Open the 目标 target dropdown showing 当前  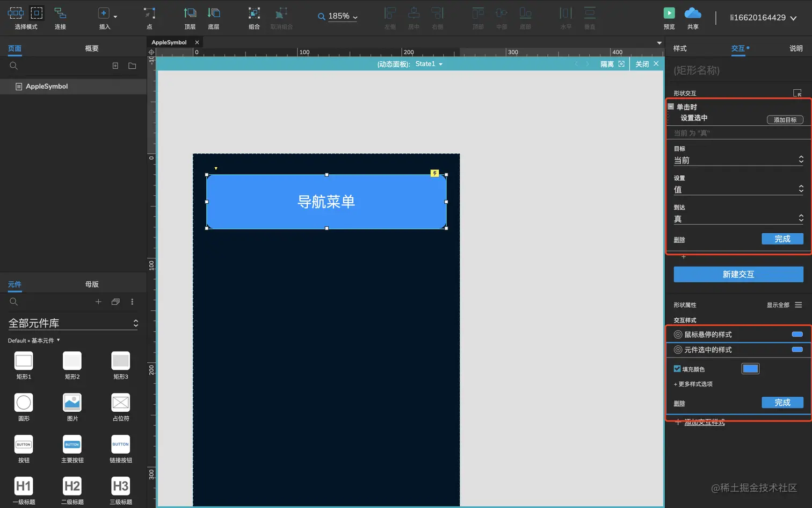[738, 160]
